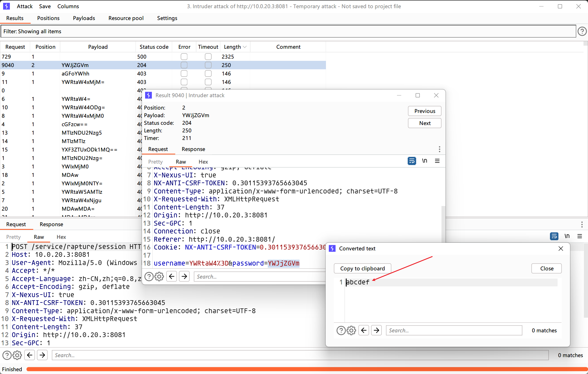Click the Next result button
This screenshot has width=588, height=374.
pos(425,123)
